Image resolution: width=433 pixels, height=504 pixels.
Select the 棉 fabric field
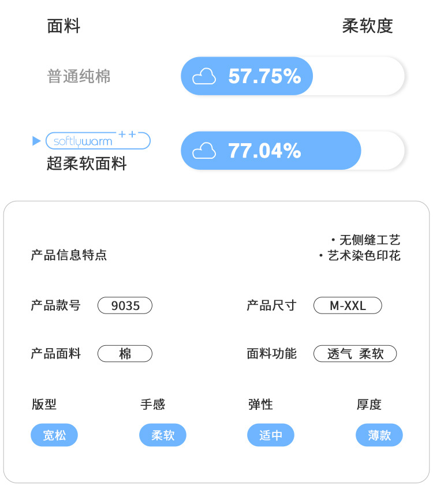click(x=125, y=353)
